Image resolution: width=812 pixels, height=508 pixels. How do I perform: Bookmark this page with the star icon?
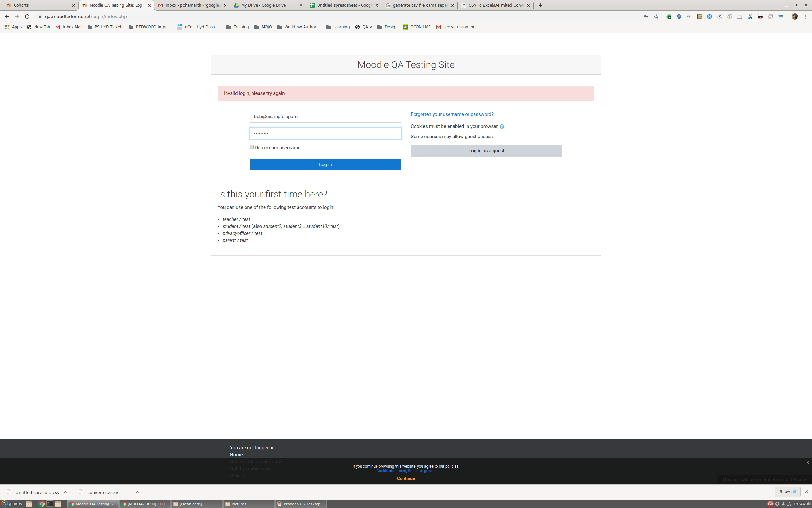656,17
